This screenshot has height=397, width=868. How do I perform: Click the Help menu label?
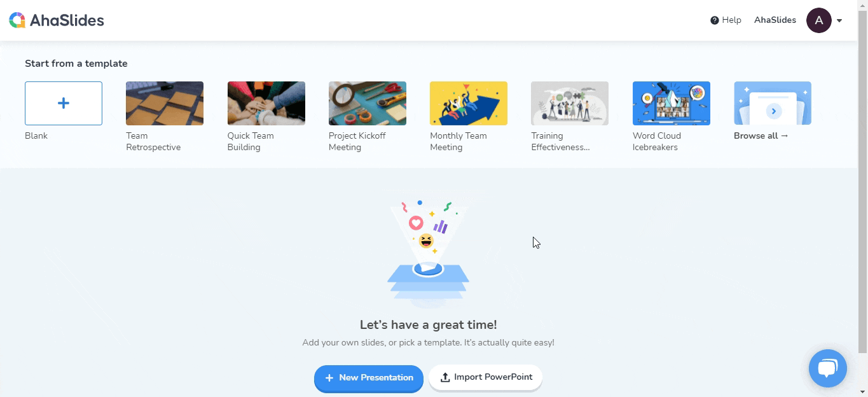tap(732, 20)
